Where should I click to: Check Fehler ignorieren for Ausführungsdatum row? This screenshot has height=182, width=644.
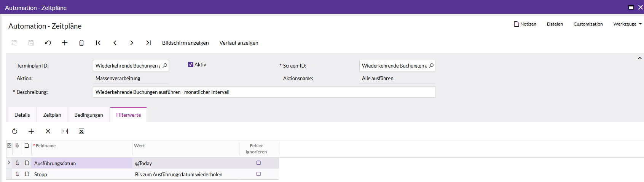[258, 163]
